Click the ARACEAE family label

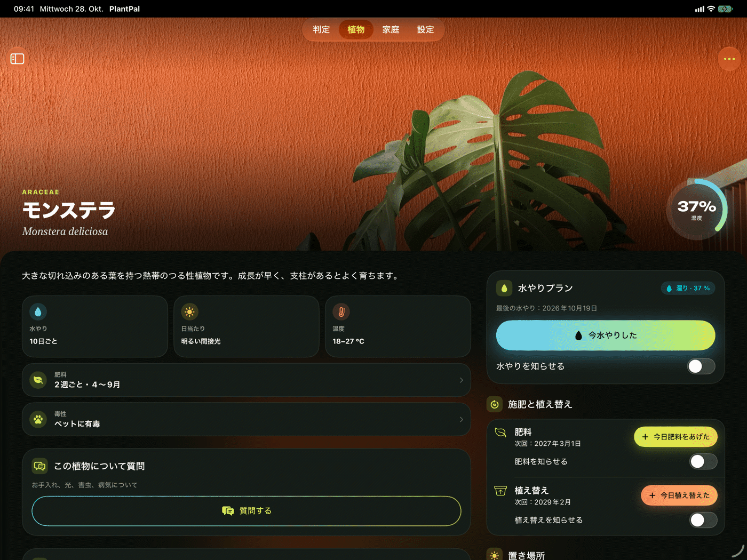(41, 192)
